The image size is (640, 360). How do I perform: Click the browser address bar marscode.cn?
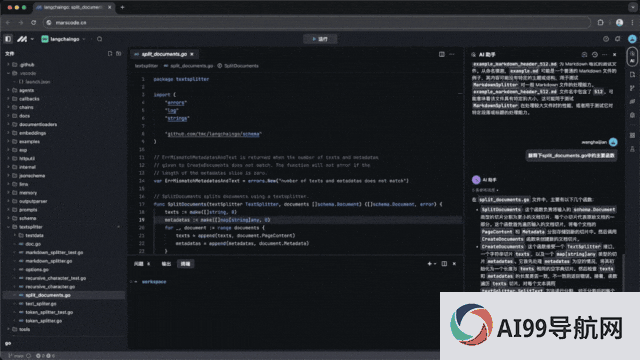(317, 22)
